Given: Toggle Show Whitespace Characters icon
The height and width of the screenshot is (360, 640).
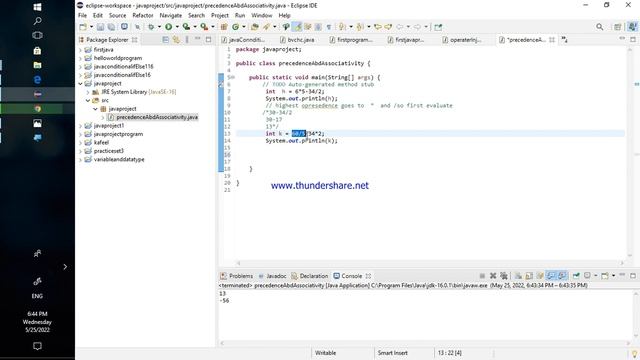Looking at the screenshot, I should (329, 27).
